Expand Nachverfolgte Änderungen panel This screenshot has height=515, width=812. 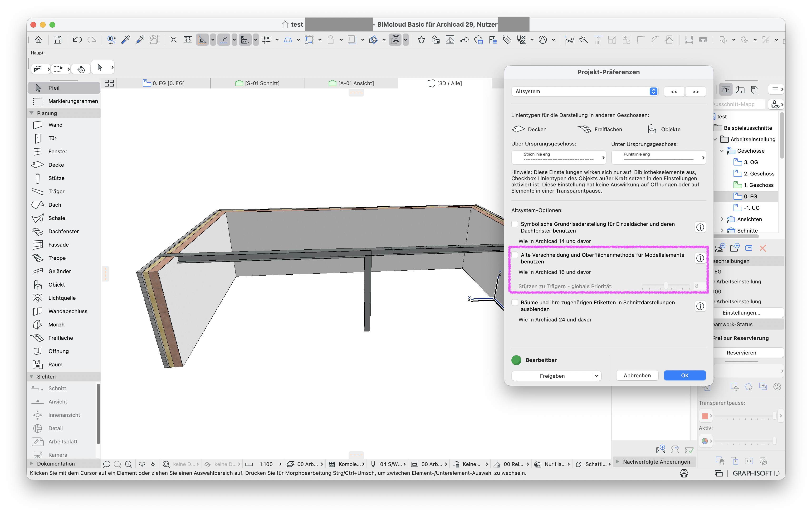tap(617, 462)
